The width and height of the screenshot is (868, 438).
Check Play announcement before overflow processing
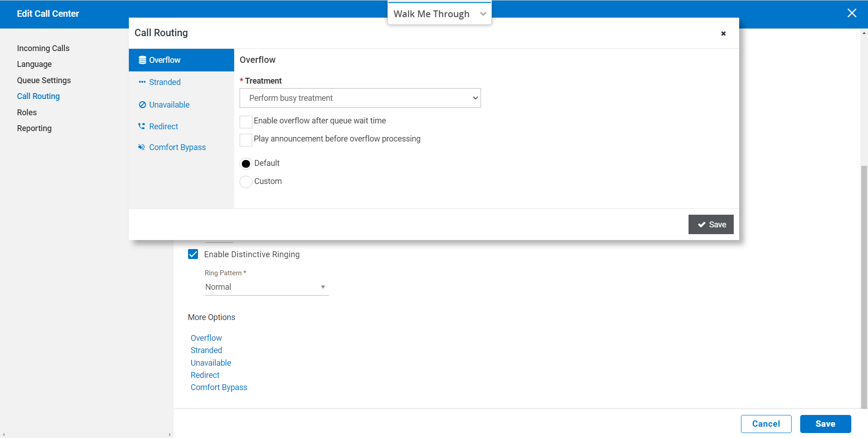coord(246,140)
